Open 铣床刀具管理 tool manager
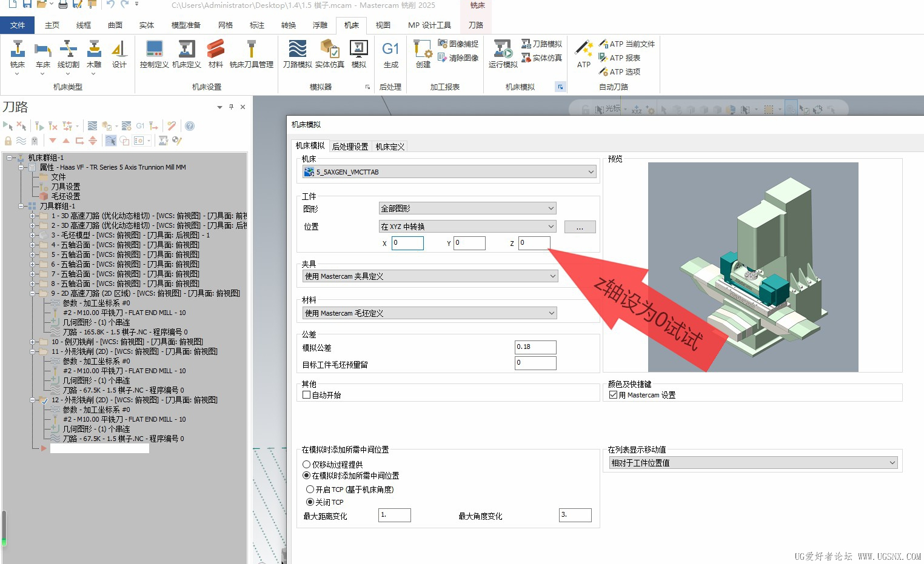This screenshot has height=564, width=924. pyautogui.click(x=252, y=55)
